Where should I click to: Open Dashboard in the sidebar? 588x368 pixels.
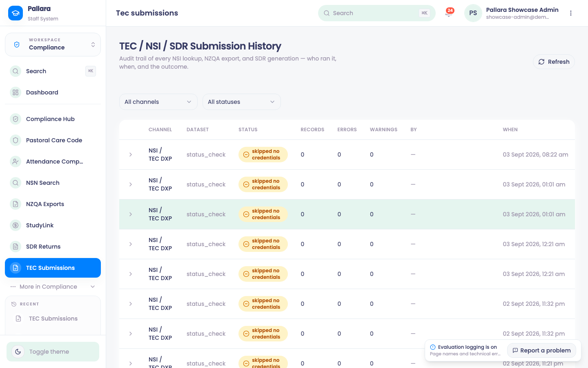(53, 92)
